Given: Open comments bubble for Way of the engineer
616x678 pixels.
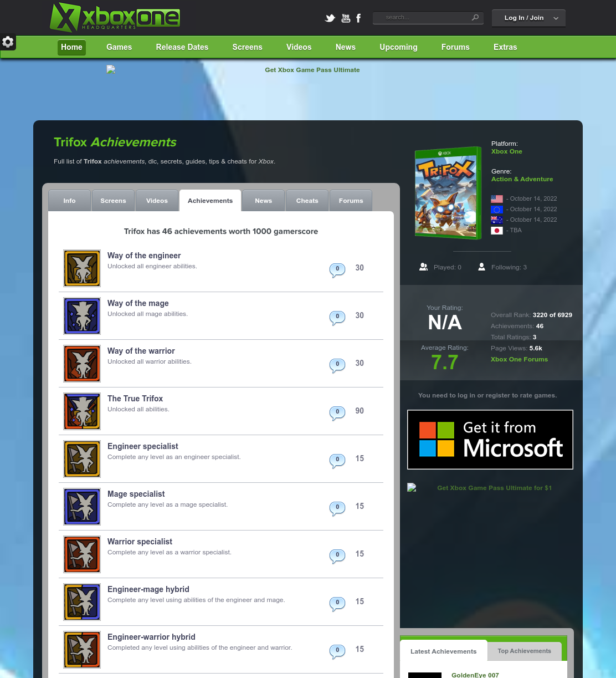Looking at the screenshot, I should coord(337,269).
